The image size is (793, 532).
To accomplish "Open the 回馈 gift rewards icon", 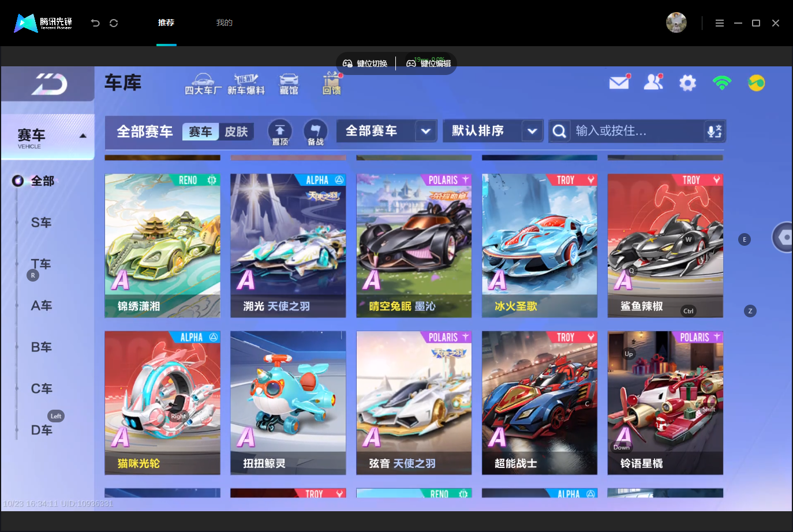I will point(332,84).
